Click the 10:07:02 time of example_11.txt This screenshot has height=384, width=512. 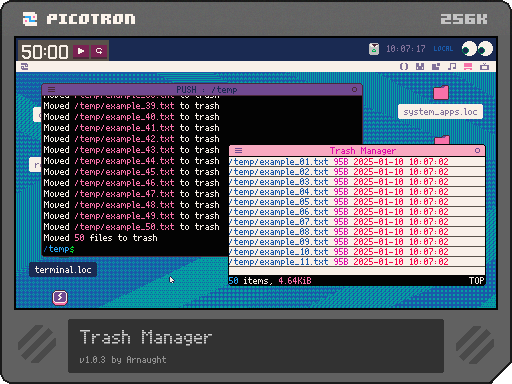(429, 262)
